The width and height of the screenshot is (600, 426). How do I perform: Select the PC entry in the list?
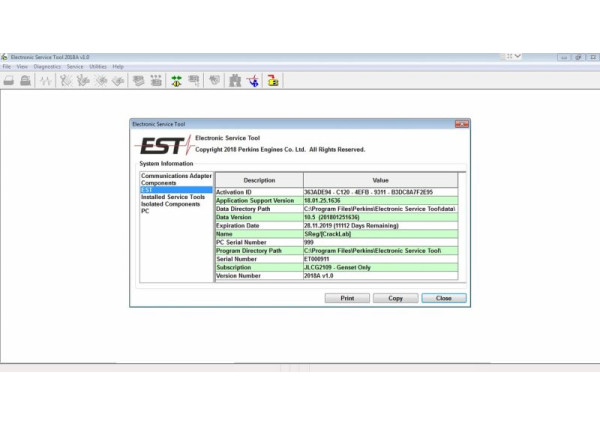[x=145, y=211]
